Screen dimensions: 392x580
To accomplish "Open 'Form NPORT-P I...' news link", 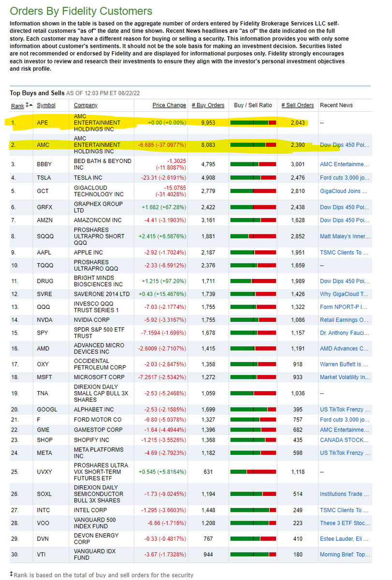I will click(x=344, y=307).
